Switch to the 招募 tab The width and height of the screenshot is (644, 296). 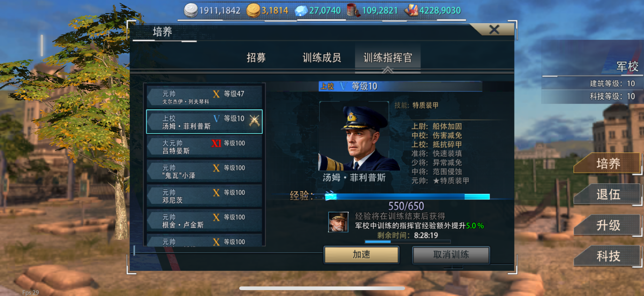click(x=256, y=57)
